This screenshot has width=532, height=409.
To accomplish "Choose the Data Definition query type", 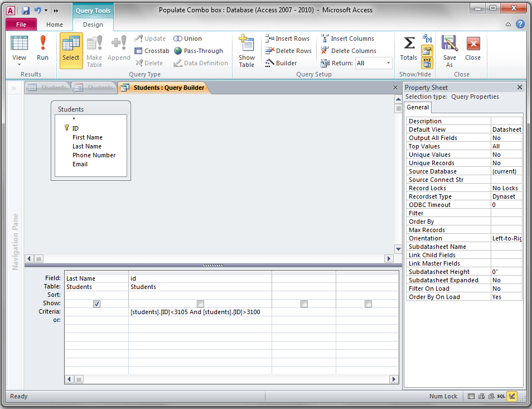I will coord(201,63).
